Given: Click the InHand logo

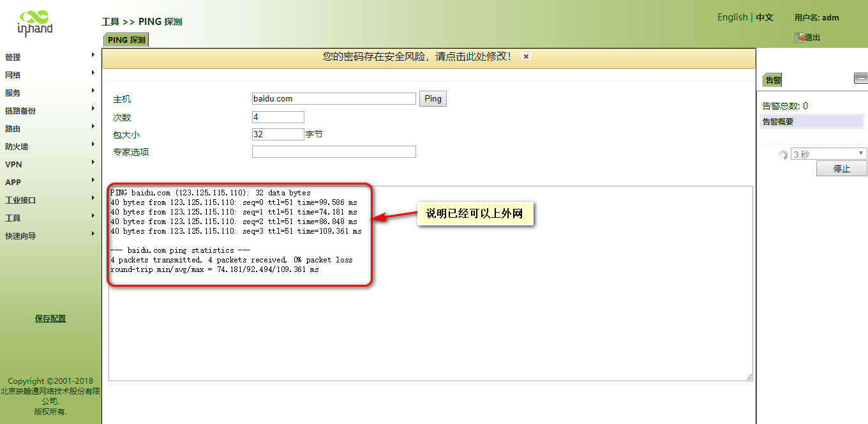Looking at the screenshot, I should (x=35, y=23).
